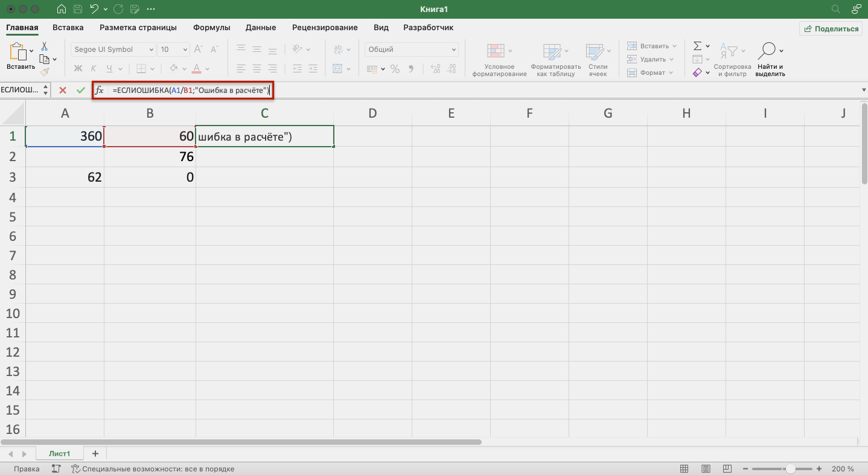868x475 pixels.
Task: Add a new sheet with the plus button
Action: point(95,453)
